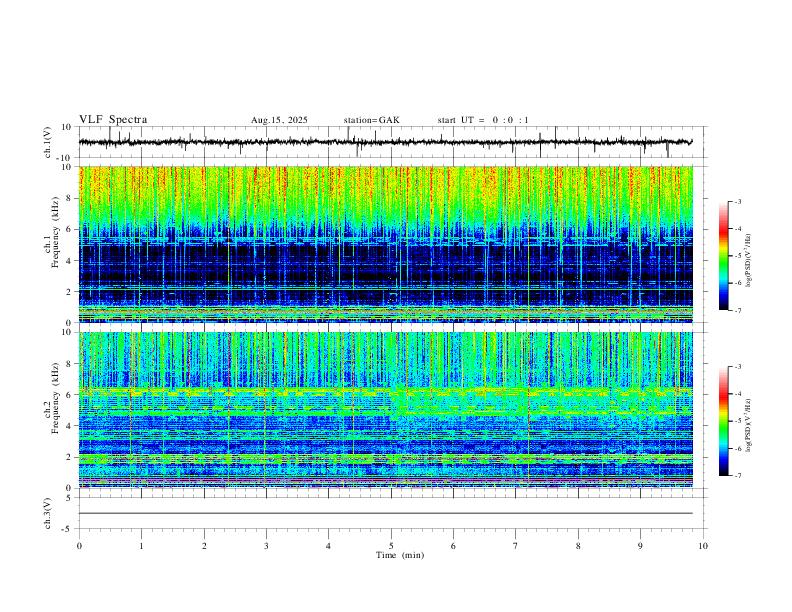This screenshot has height=612, width=792.
Task: Click the "-3" tick on the lower color bar
Action: tap(738, 367)
